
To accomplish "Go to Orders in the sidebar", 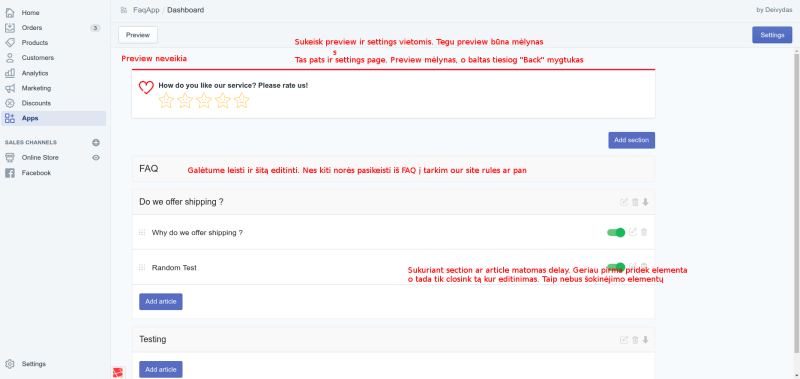I will pyautogui.click(x=32, y=28).
